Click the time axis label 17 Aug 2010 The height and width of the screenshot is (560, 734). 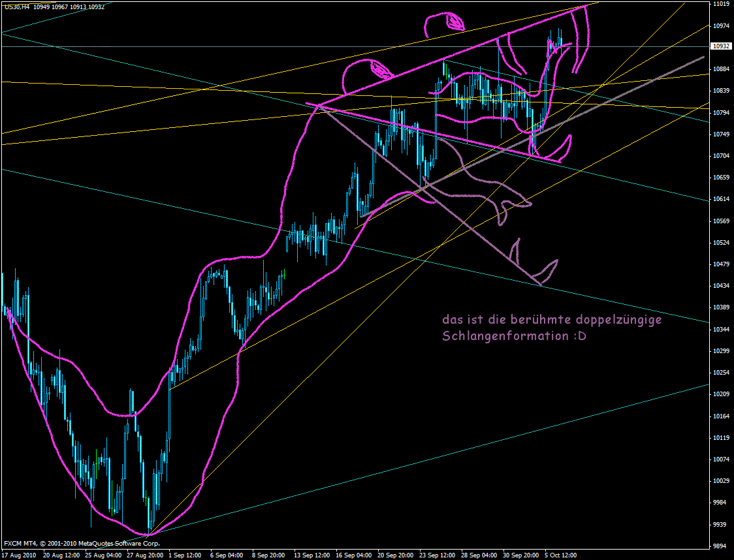(x=19, y=555)
